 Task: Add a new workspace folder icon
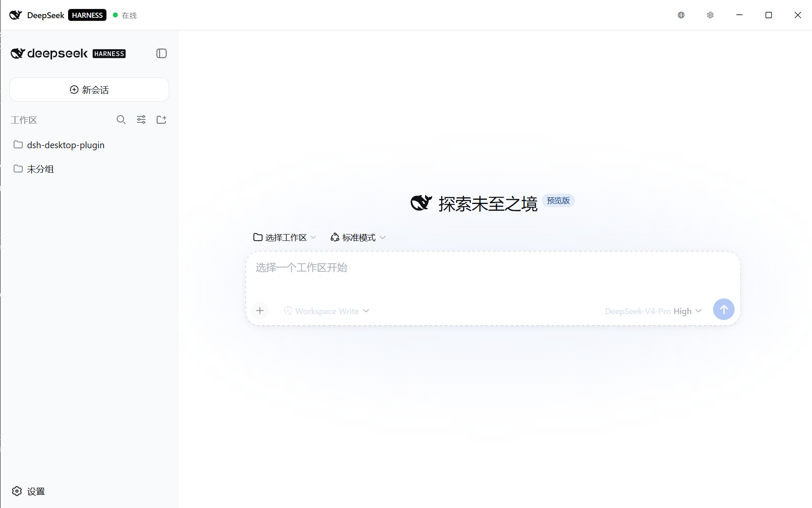coord(162,120)
